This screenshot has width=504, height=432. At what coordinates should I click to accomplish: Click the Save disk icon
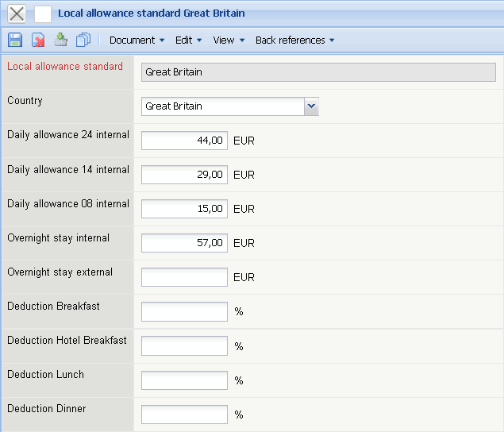(14, 40)
